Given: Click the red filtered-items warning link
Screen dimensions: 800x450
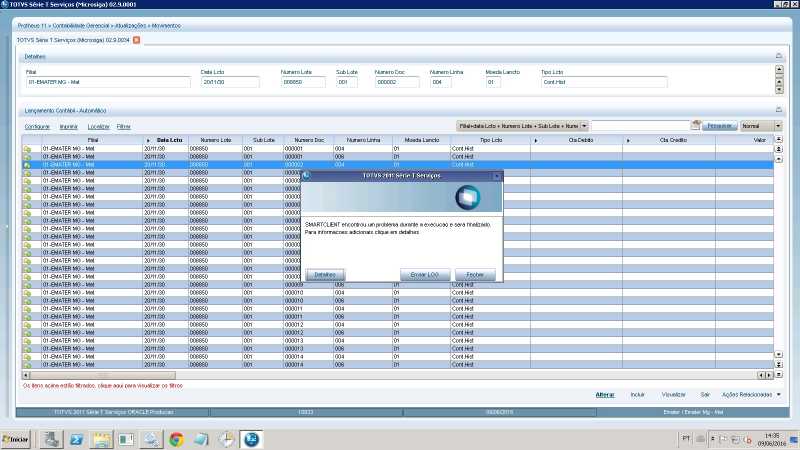Looking at the screenshot, I should coord(103,386).
